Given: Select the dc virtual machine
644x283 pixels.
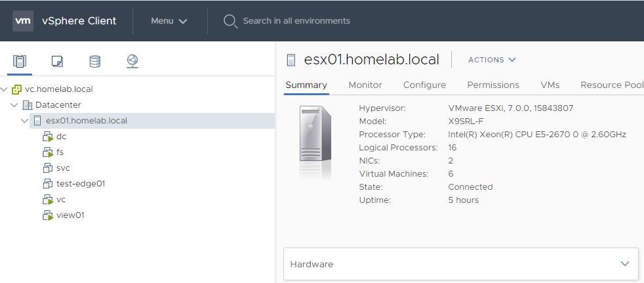Looking at the screenshot, I should click(61, 137).
